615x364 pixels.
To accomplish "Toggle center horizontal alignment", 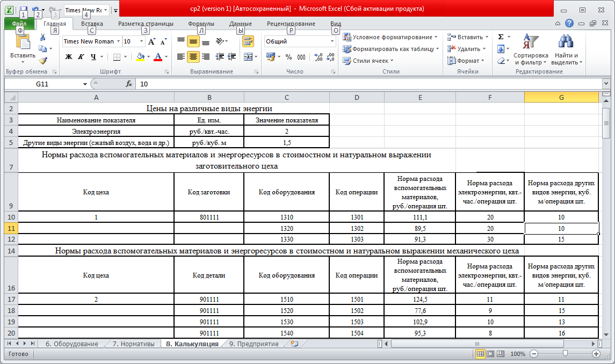I will pyautogui.click(x=193, y=57).
